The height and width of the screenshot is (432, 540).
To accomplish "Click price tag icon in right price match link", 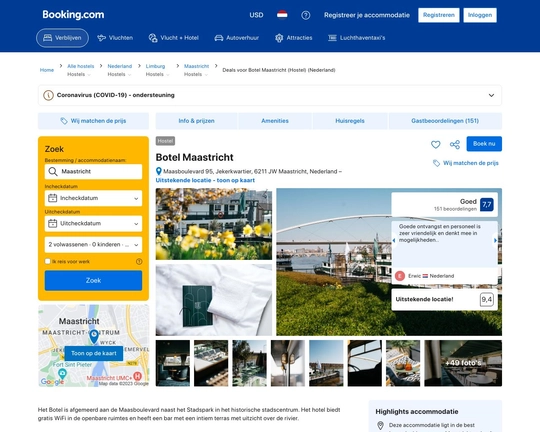I will (436, 163).
